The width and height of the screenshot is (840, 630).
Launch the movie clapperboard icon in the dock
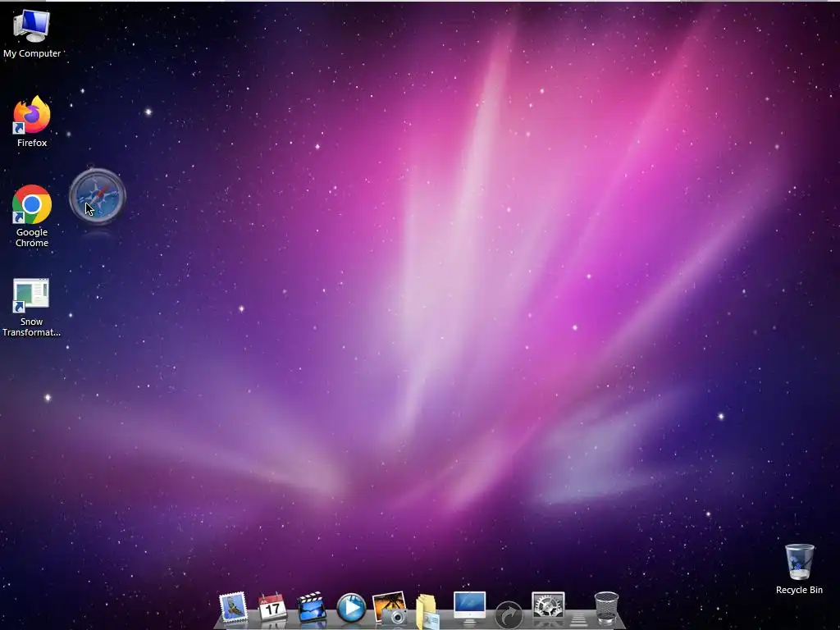click(311, 608)
